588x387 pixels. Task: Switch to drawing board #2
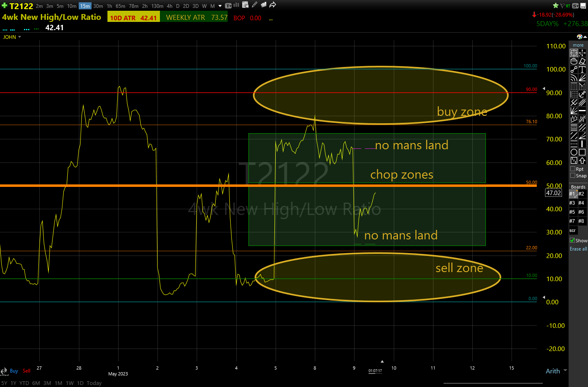tap(581, 194)
